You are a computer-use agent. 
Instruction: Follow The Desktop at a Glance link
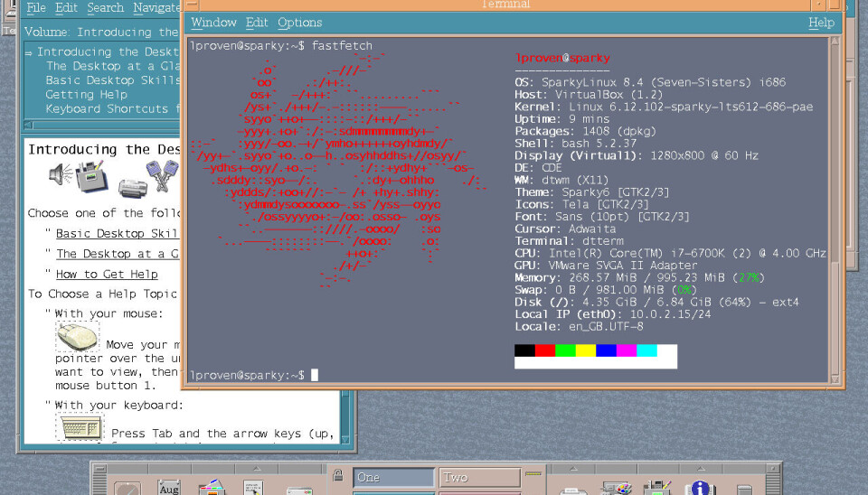point(118,254)
